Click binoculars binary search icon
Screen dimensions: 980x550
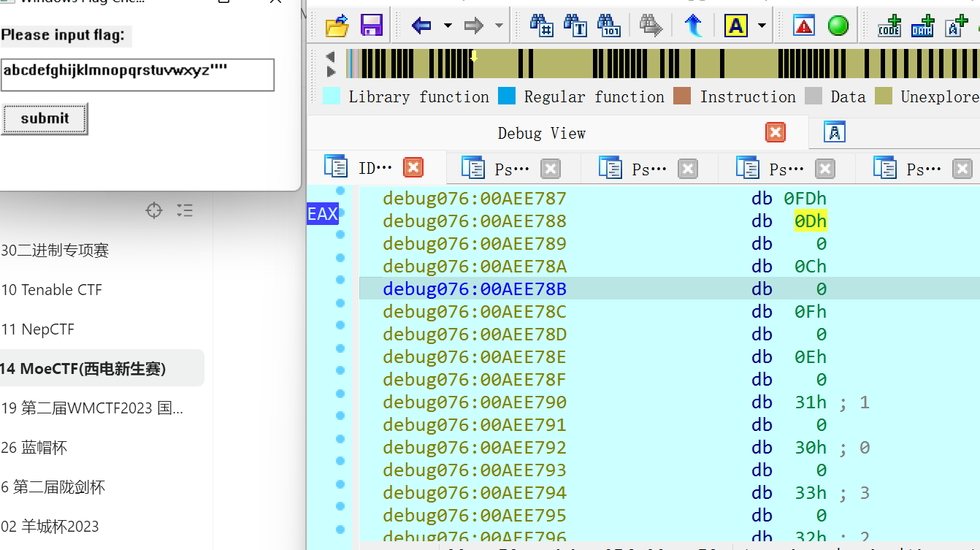coord(608,26)
